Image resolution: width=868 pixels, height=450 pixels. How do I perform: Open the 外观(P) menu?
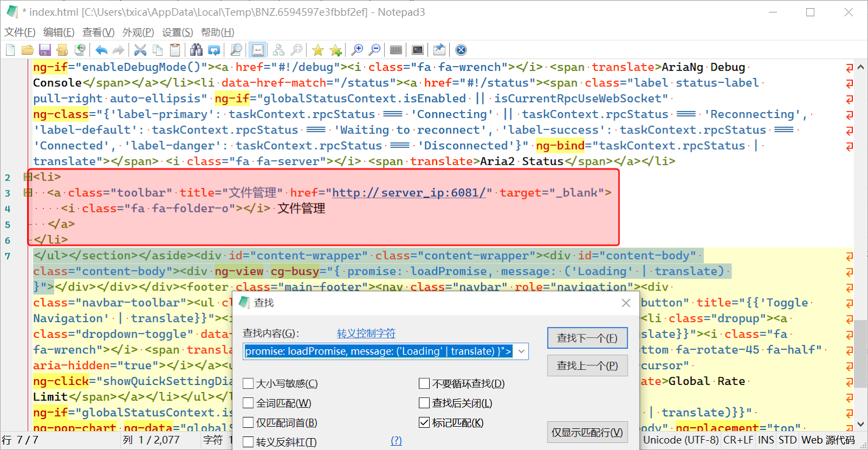(x=138, y=33)
